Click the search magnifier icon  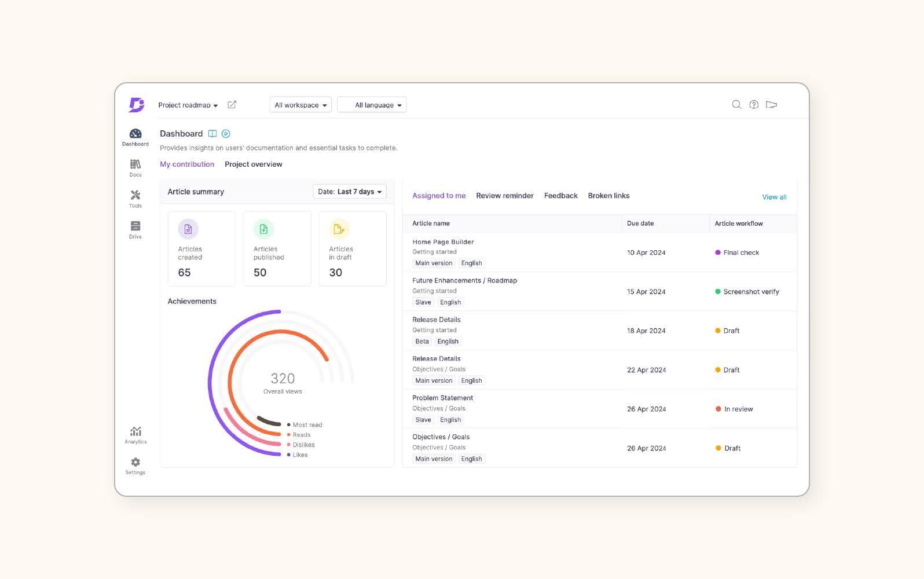(736, 105)
